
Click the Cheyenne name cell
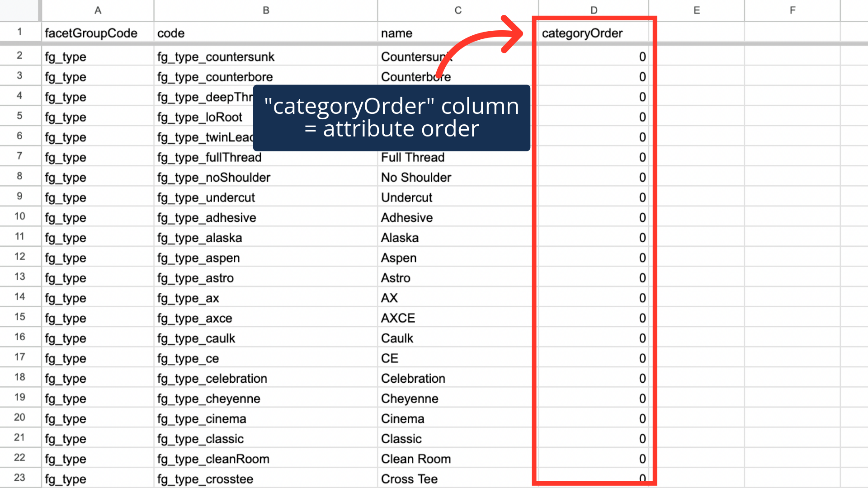click(x=410, y=399)
